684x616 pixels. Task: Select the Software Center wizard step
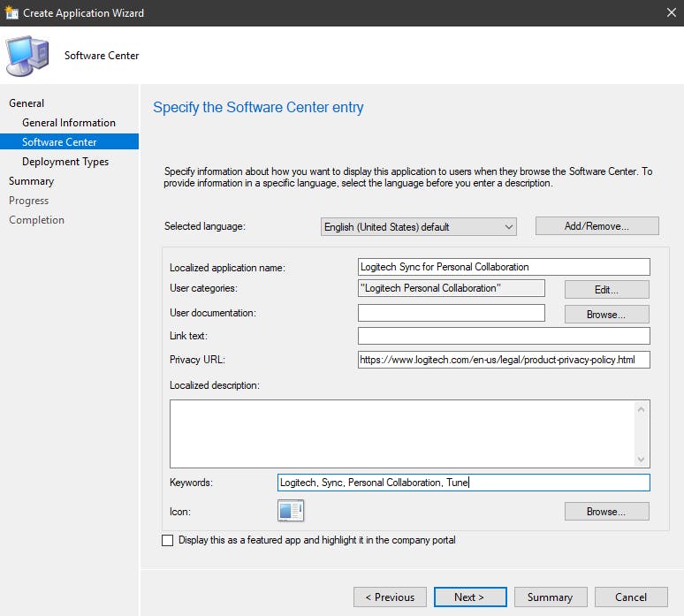point(69,141)
